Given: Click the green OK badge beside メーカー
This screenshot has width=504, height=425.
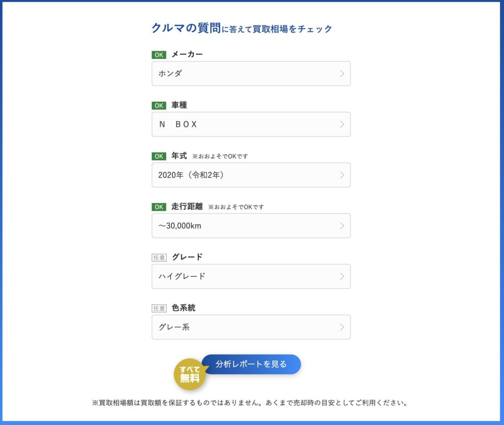Looking at the screenshot, I should tap(159, 55).
